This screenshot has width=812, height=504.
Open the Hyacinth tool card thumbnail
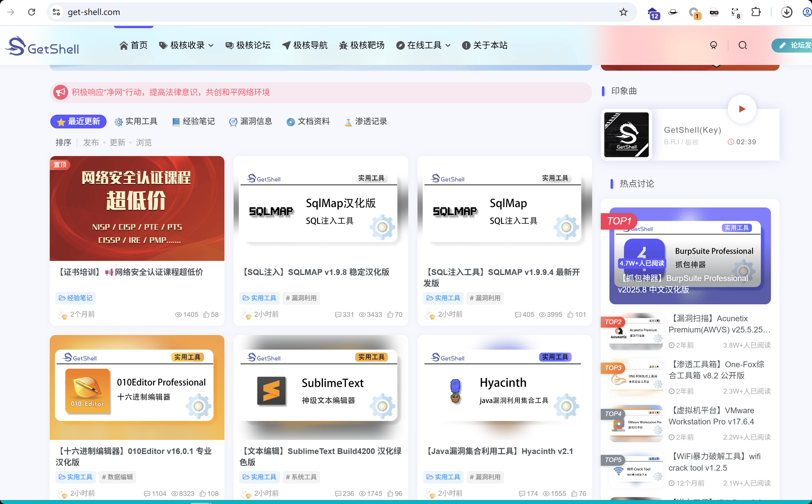click(x=504, y=387)
